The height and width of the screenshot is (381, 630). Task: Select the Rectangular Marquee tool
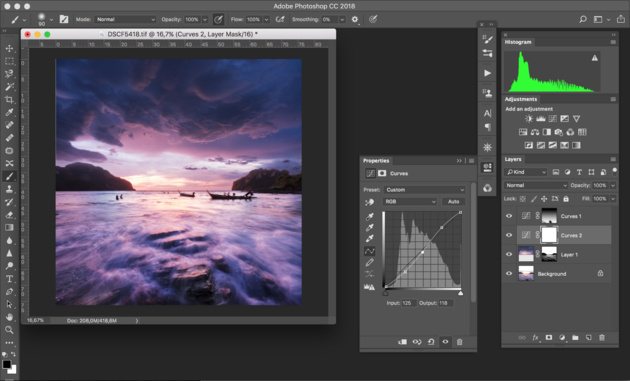pos(9,61)
